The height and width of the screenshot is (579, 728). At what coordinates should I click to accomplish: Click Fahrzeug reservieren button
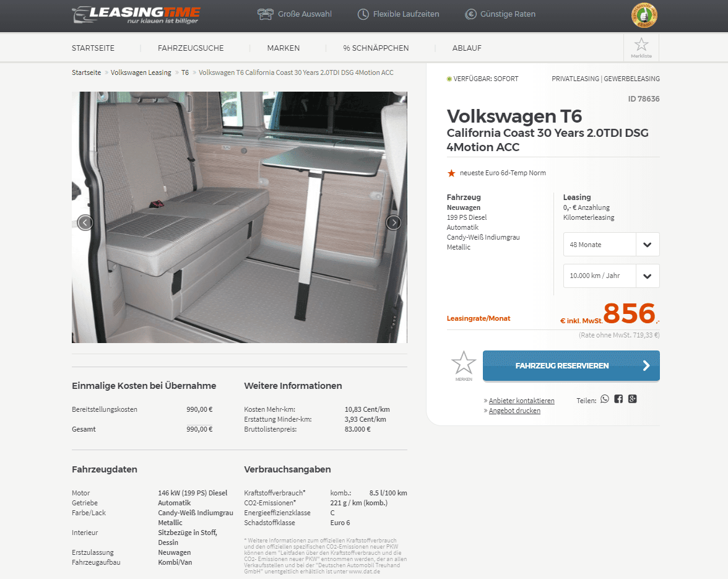click(x=571, y=366)
